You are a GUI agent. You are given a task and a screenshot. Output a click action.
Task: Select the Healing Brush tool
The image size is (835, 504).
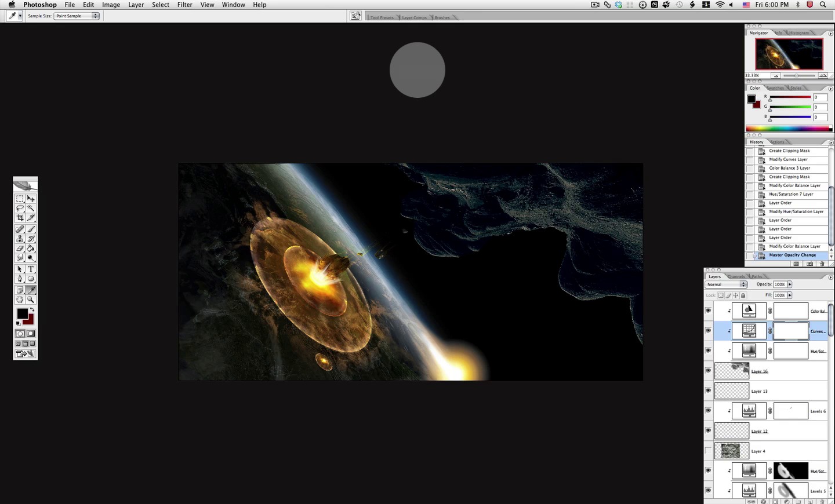(x=20, y=229)
